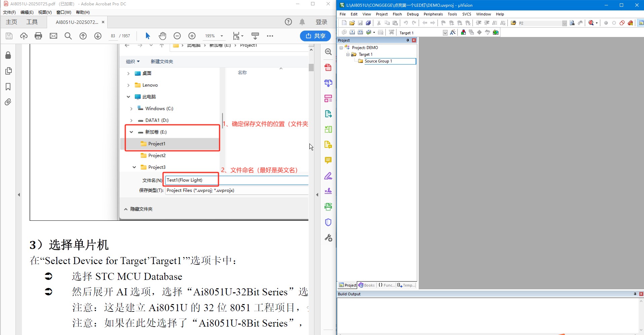
Task: Kill all breakpoints in µVision toolbar
Action: [631, 23]
